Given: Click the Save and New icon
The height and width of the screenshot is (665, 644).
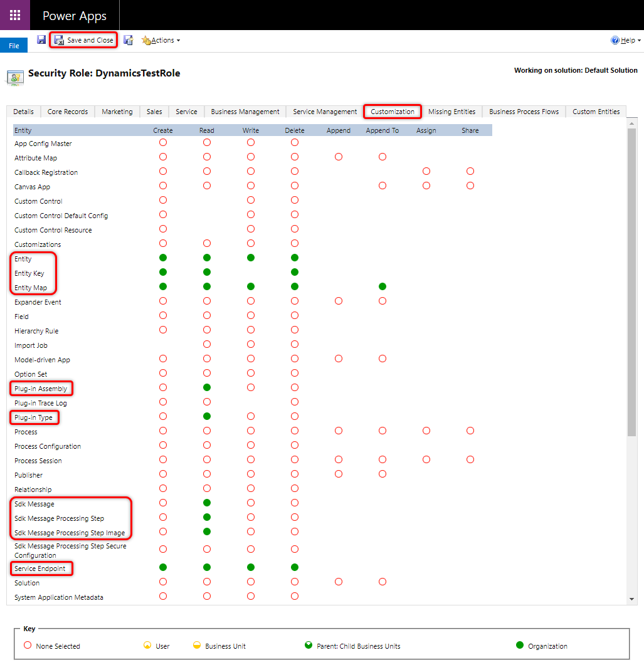Looking at the screenshot, I should [128, 40].
